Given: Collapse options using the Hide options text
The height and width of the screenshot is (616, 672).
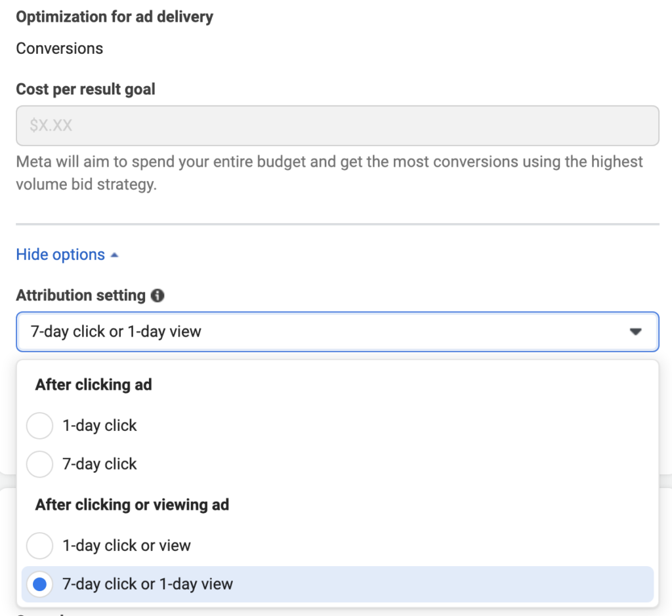Looking at the screenshot, I should pyautogui.click(x=59, y=254).
